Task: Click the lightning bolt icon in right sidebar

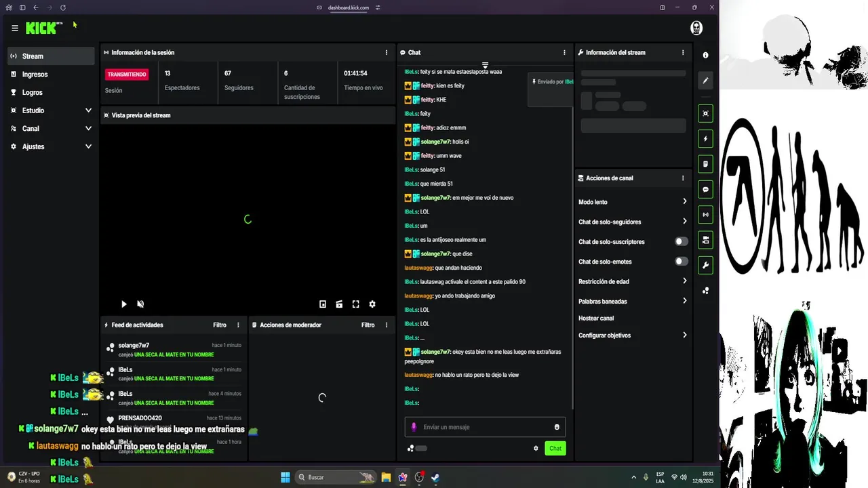Action: coord(705,139)
